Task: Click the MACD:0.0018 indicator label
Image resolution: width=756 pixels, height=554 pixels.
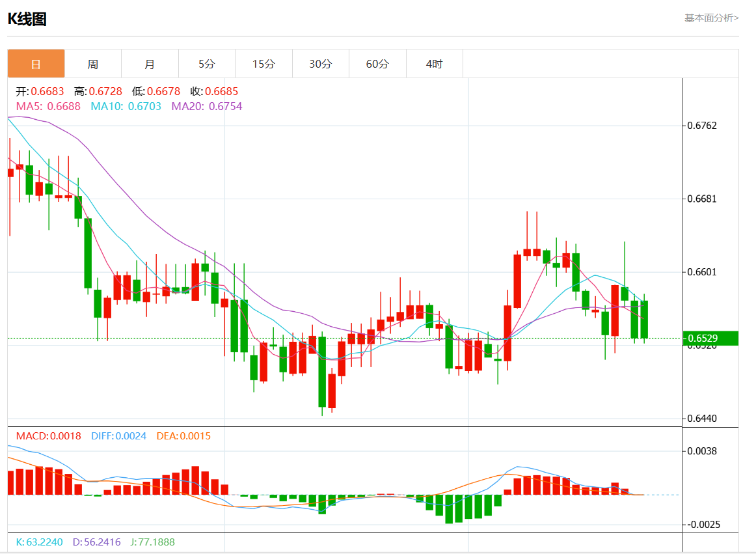Action: coord(48,436)
